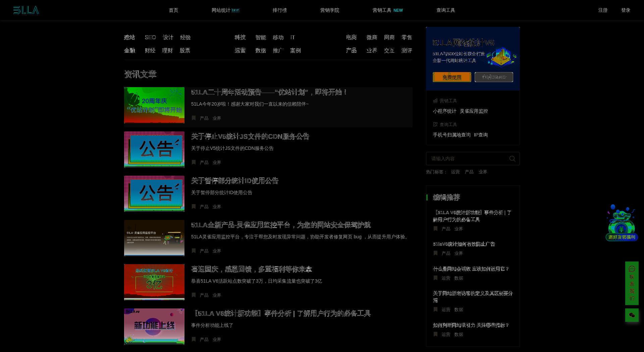The width and height of the screenshot is (644, 352).
Task: Open the 3亿 national day thumbnail
Action: tap(154, 282)
